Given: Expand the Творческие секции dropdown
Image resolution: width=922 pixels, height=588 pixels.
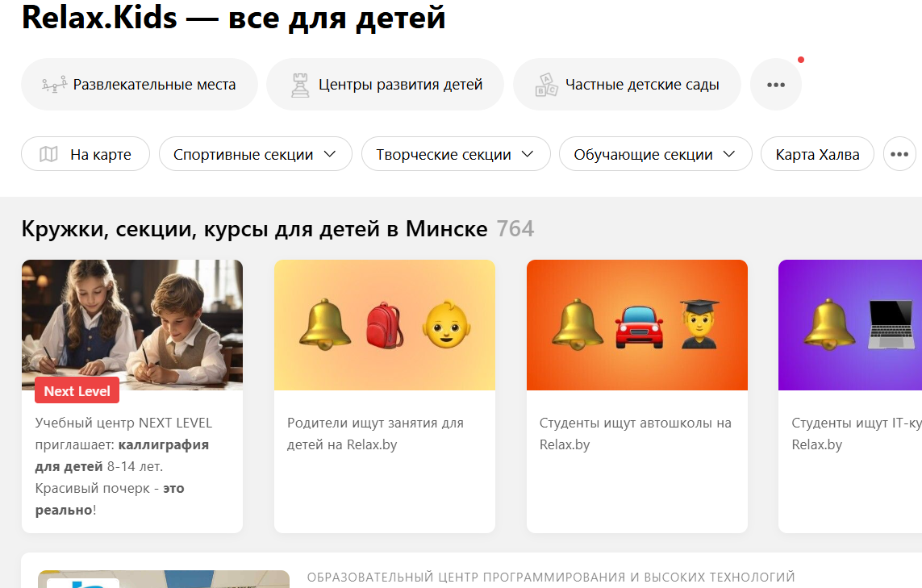Looking at the screenshot, I should (x=456, y=154).
